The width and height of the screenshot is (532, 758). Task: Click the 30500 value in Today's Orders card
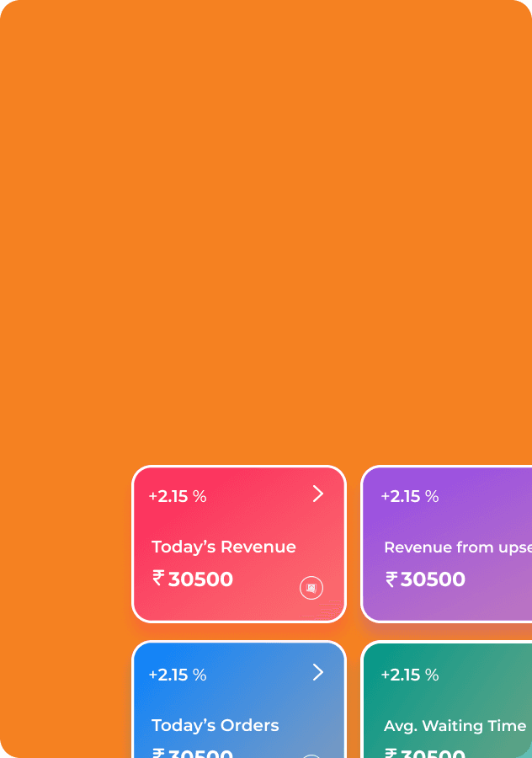coord(200,753)
